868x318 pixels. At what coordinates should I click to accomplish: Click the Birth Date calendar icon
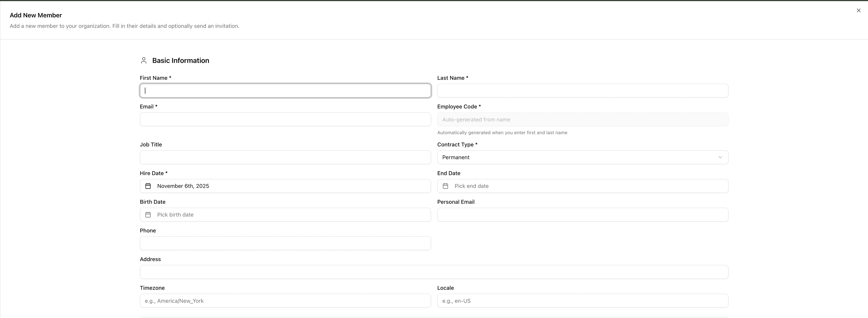148,214
